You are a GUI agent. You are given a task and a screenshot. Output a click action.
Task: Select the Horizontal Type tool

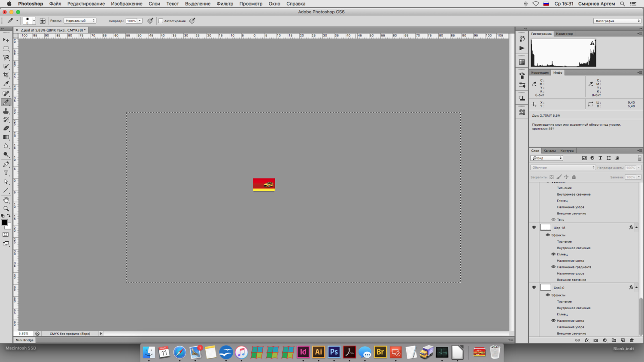pyautogui.click(x=6, y=173)
